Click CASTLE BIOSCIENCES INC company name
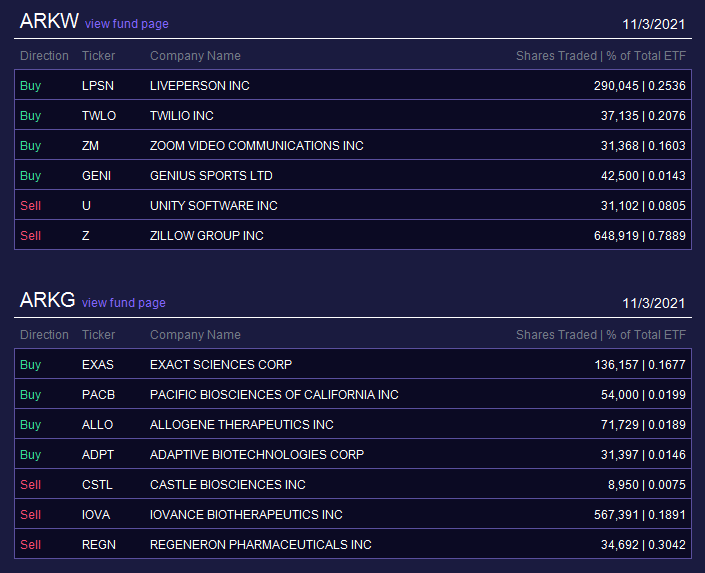Screen dimensions: 705x573 pyautogui.click(x=228, y=484)
